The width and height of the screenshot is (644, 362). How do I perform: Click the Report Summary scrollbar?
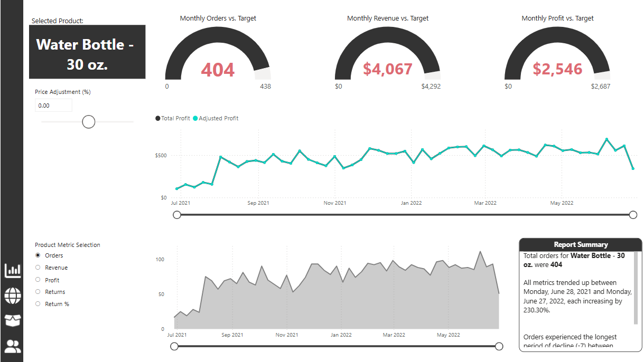coord(636,289)
